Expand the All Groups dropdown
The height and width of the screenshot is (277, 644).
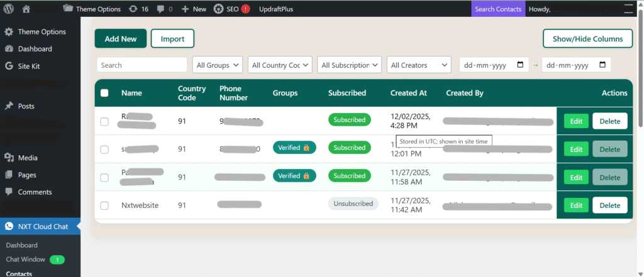[x=217, y=65]
